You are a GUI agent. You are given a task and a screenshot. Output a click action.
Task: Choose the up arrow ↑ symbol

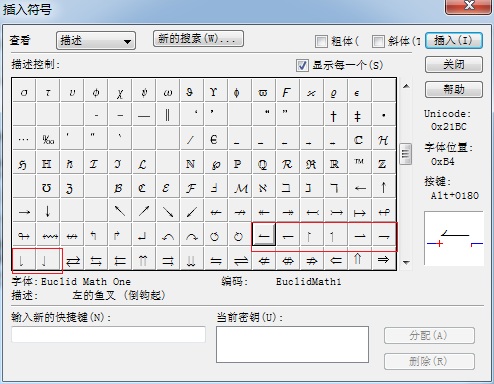(384, 187)
